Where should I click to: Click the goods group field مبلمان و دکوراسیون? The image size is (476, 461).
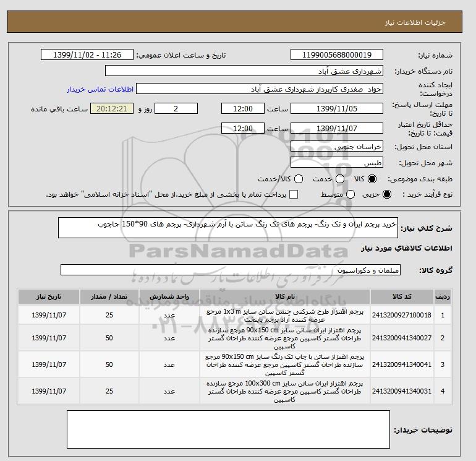[231, 270]
